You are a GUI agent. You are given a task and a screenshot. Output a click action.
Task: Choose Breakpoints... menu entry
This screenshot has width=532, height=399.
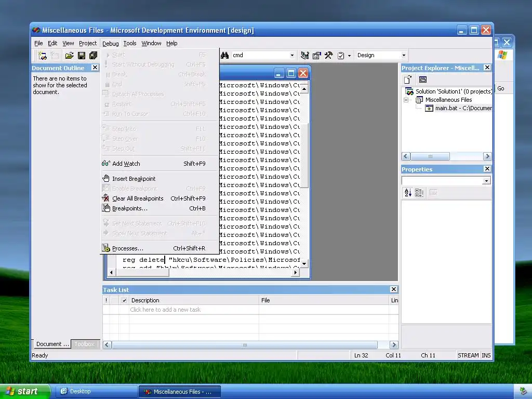(x=159, y=208)
